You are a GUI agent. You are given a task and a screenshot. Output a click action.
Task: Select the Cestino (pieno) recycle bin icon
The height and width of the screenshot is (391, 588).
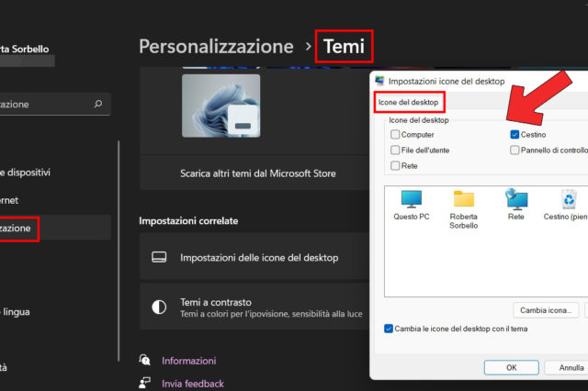(x=566, y=205)
